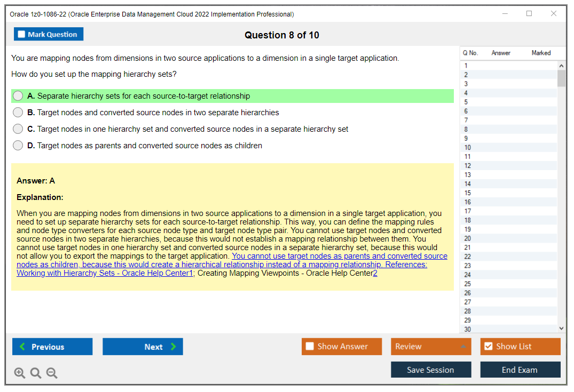
Task: Go back to the Previous question
Action: pyautogui.click(x=52, y=347)
